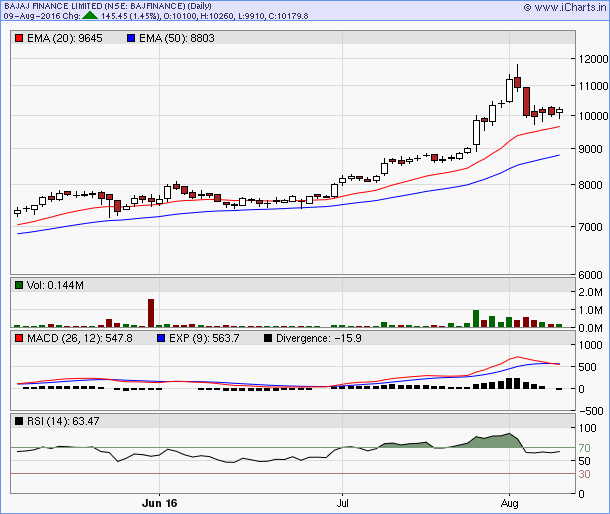Click the 6000 price axis label

click(590, 275)
